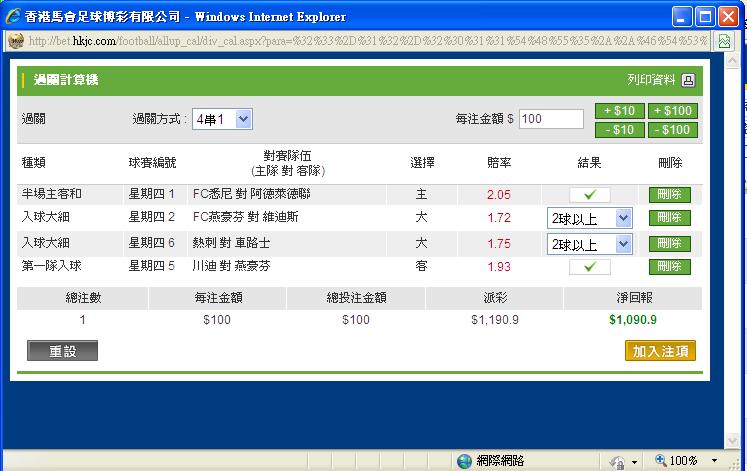Click the security lock icon in status bar
Viewport: 747px width, 471px height.
pyautogui.click(x=616, y=461)
